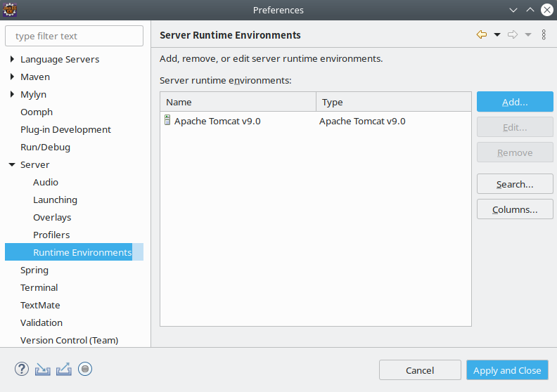557x392 pixels.
Task: Open the forward history dropdown arrow
Action: [x=528, y=34]
